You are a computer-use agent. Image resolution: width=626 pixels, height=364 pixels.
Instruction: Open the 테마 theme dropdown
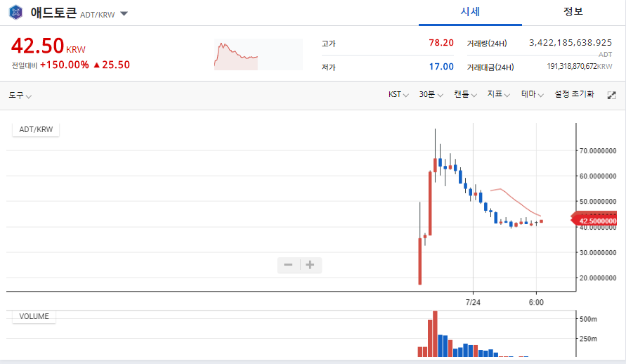click(x=533, y=94)
